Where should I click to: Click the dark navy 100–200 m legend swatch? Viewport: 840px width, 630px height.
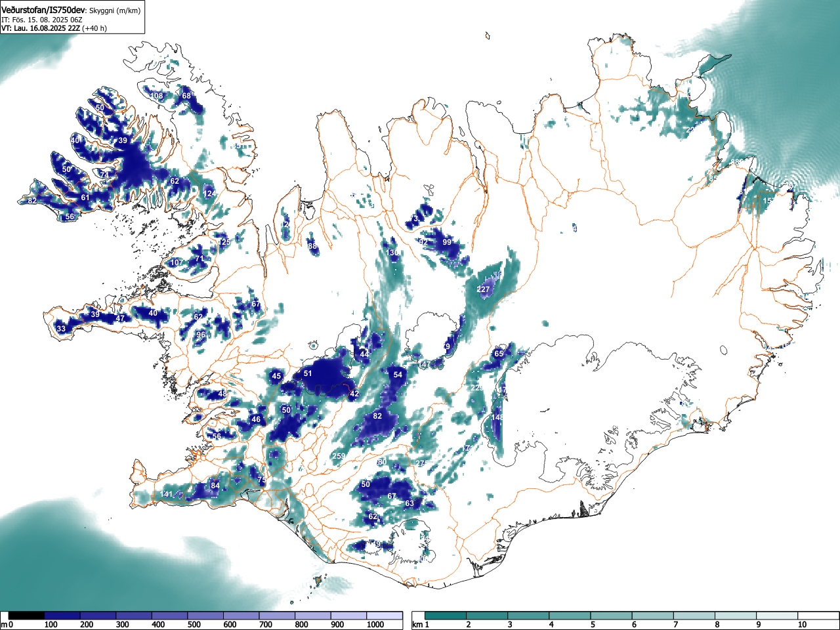click(62, 616)
